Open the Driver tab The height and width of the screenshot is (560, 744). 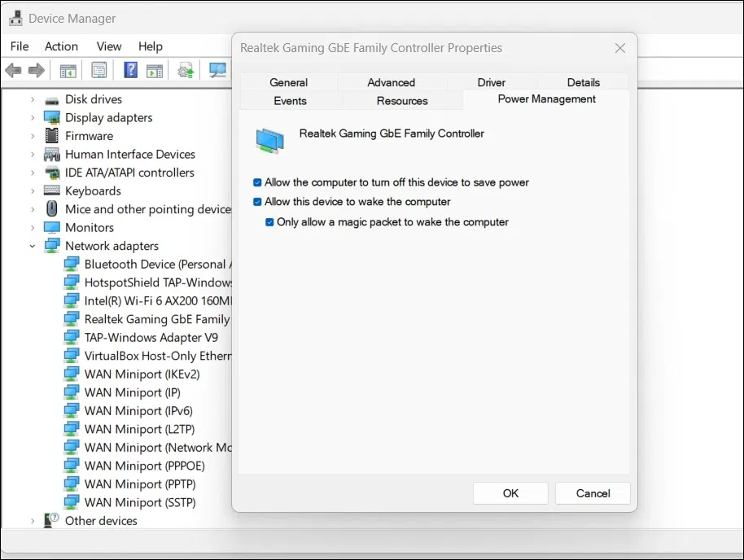[x=491, y=82]
